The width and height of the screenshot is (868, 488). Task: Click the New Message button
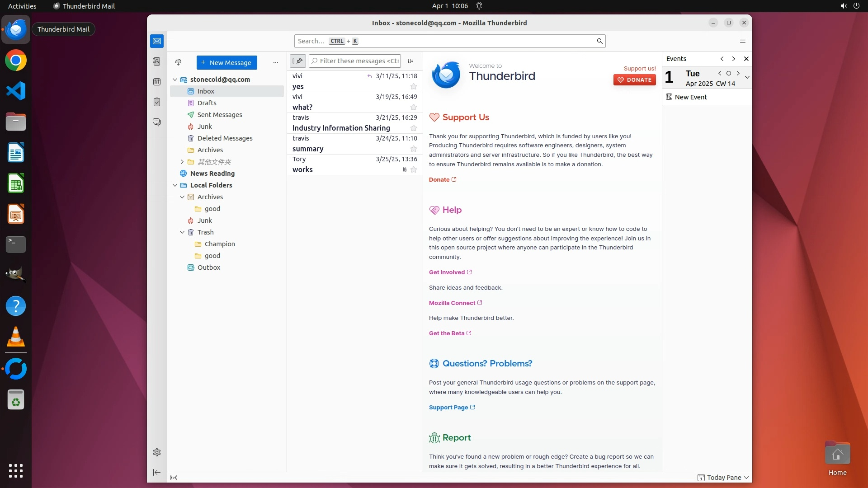tap(226, 62)
